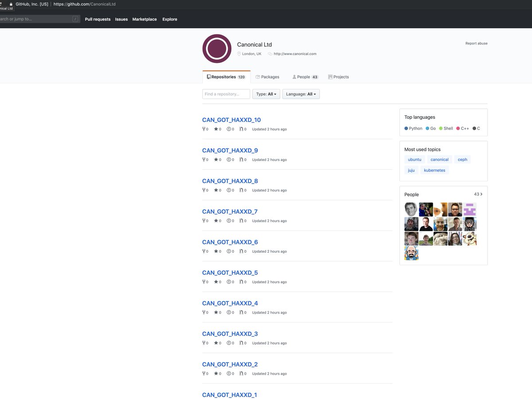532x399 pixels.
Task: Click issues icon of CAN_GOT_HAXXD_3
Action: 229,344
